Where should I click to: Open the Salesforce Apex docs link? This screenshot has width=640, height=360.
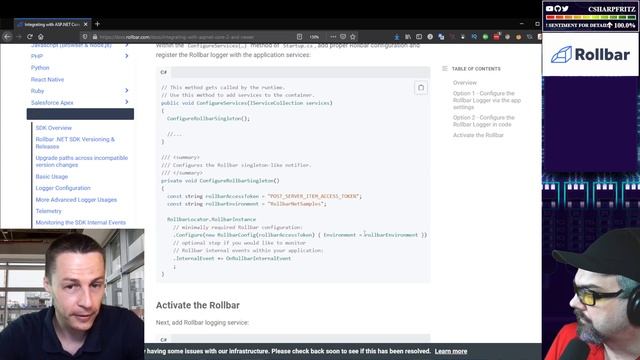click(52, 103)
